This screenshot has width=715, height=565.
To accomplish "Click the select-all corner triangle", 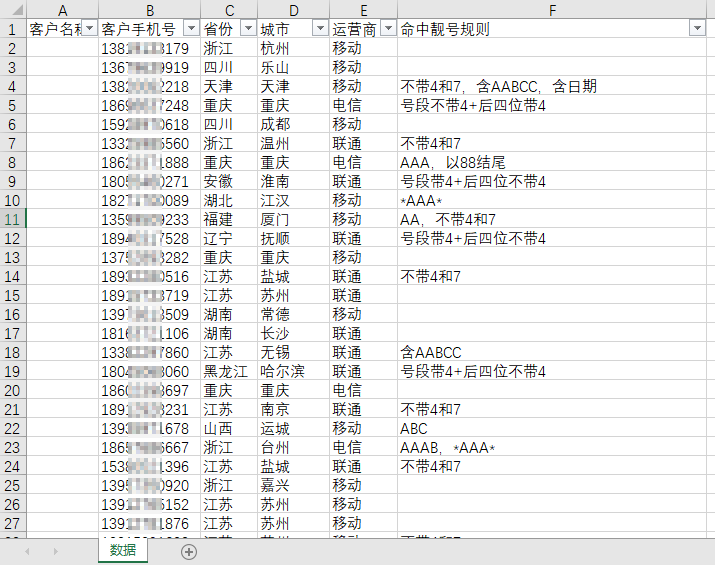I will pyautogui.click(x=12, y=9).
